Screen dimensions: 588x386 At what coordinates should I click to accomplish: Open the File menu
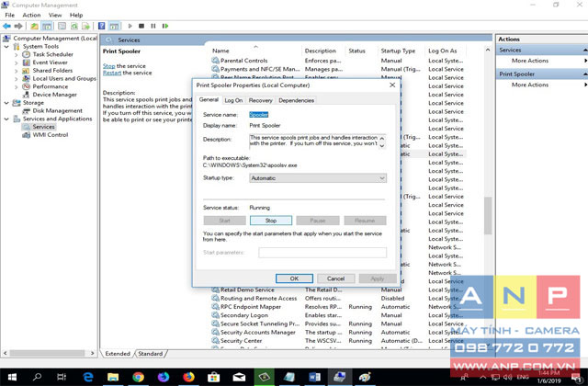10,15
